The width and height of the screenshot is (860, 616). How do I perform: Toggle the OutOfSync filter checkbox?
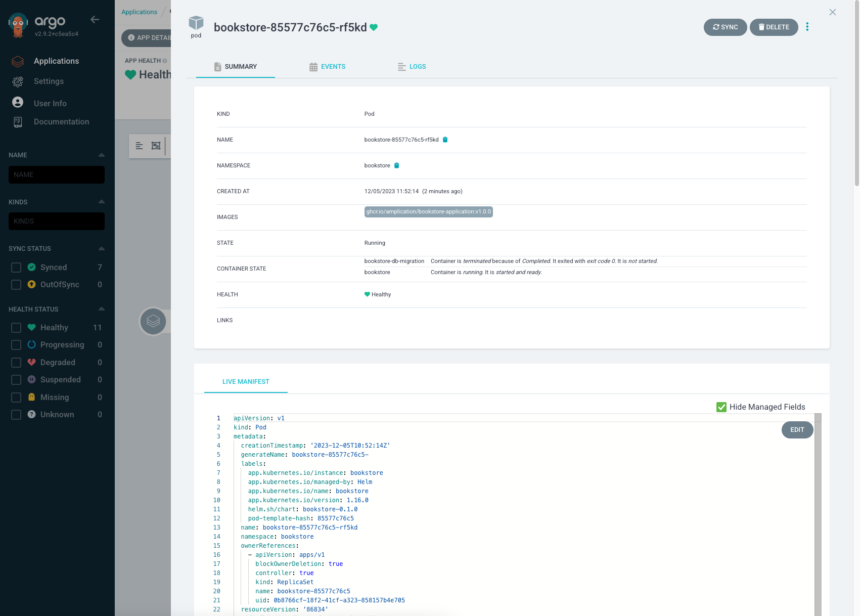16,285
